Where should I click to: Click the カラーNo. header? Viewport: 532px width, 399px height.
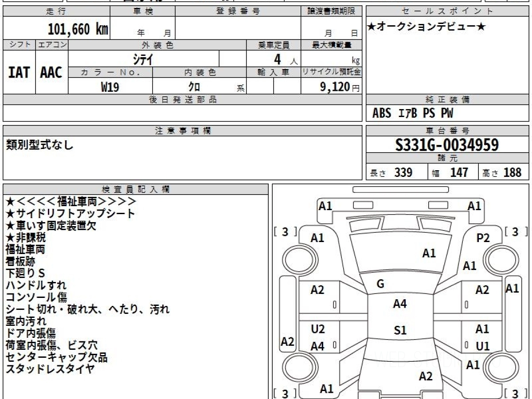[110, 72]
